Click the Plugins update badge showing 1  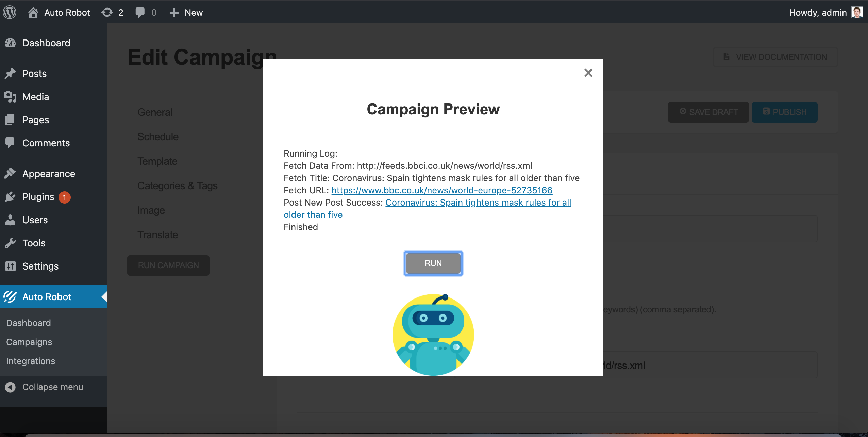pyautogui.click(x=64, y=197)
